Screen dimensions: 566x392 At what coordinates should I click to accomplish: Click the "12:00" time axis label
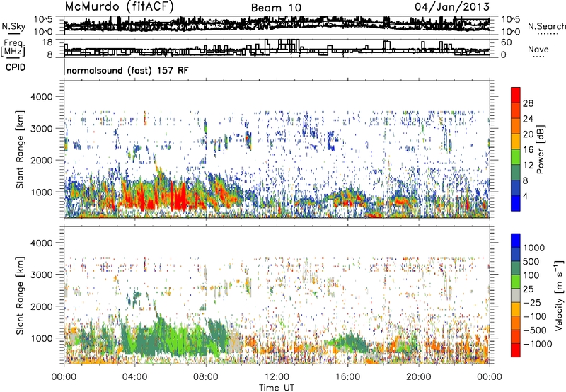coord(277,377)
